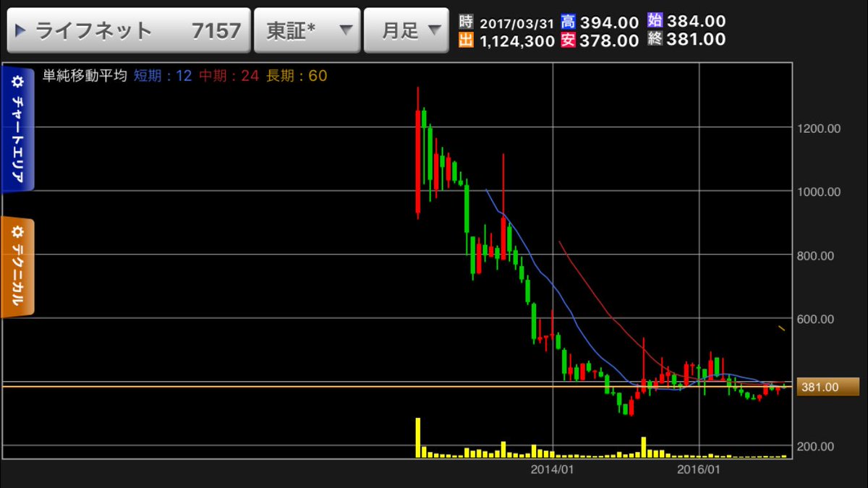Click the high value 394.00
Screen dimensions: 868x488
(x=608, y=23)
